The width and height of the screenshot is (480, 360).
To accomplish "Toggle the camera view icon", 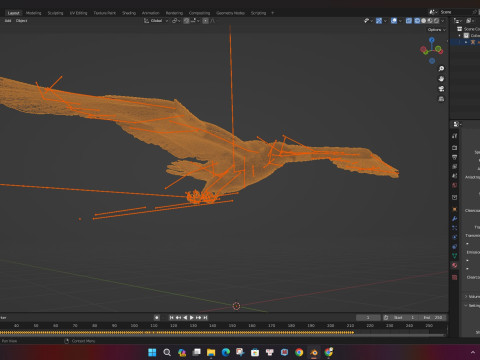I will pyautogui.click(x=441, y=89).
